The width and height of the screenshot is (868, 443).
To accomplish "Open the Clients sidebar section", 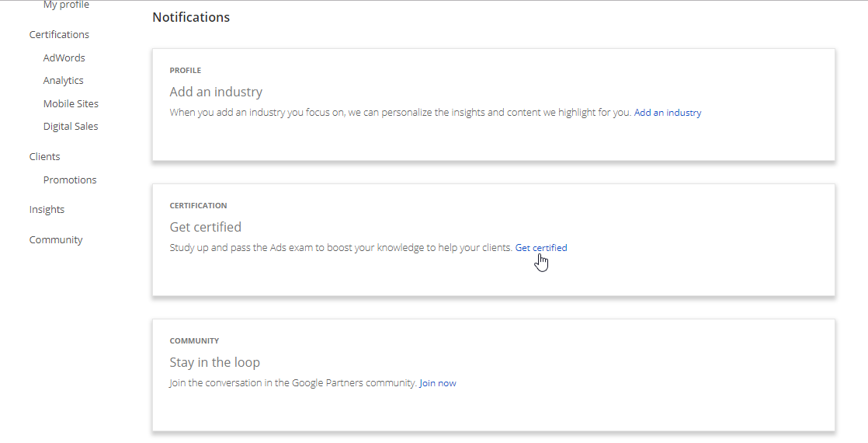I will [45, 156].
